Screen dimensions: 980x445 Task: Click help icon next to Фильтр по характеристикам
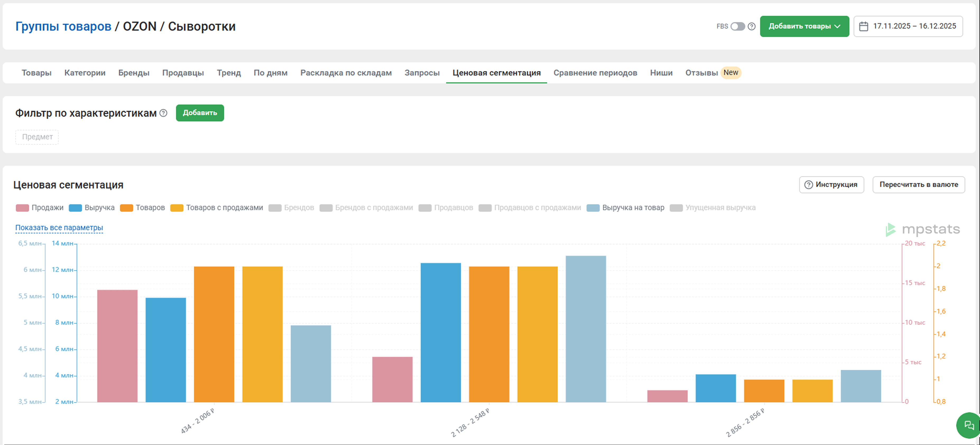[163, 113]
